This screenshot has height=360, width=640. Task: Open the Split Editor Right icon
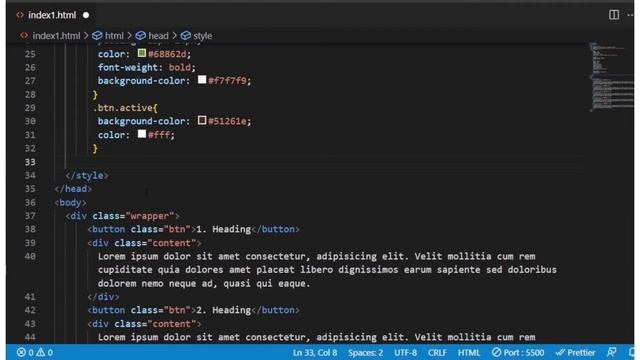(613, 15)
